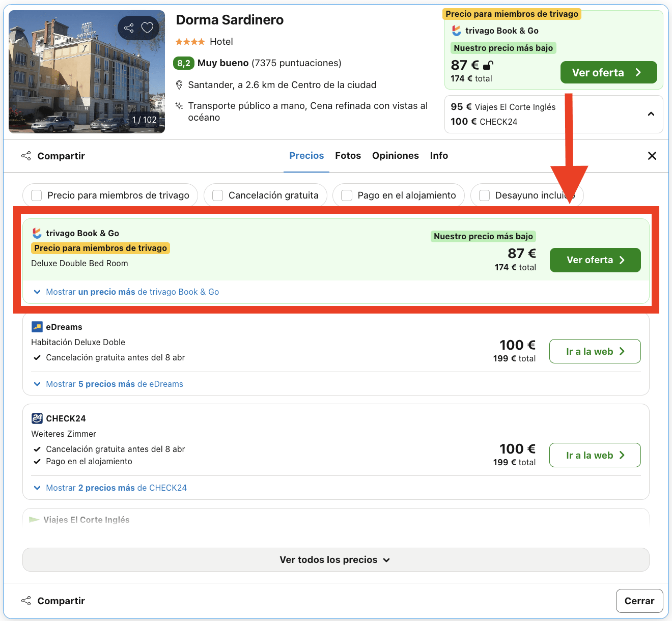This screenshot has width=672, height=621.
Task: Click the 8,2 rating badge
Action: click(x=184, y=63)
